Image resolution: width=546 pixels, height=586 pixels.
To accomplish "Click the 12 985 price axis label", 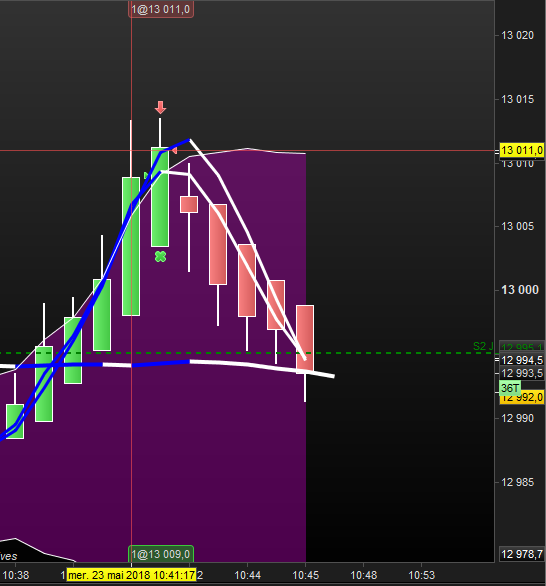I will 518,482.
